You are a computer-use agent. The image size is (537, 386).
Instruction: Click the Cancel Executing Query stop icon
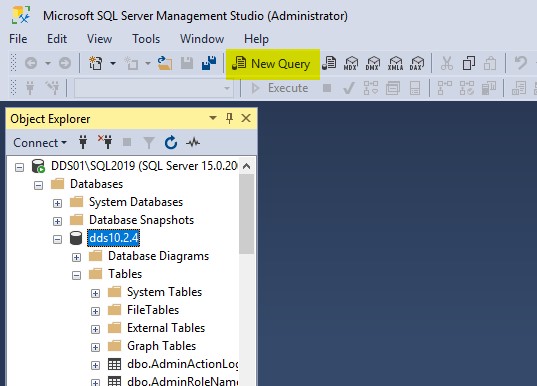[x=327, y=88]
